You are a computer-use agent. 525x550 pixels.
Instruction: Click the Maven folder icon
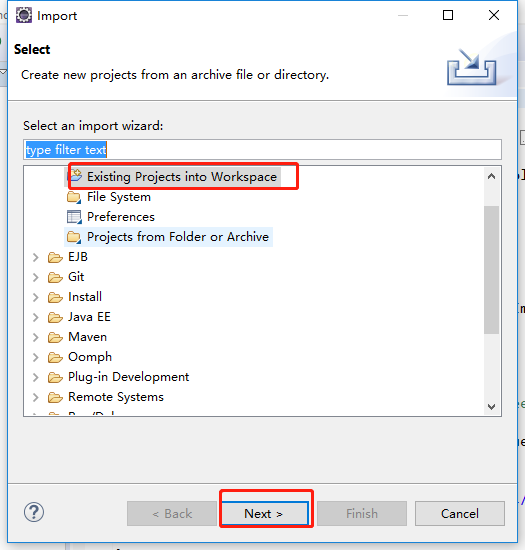click(55, 337)
